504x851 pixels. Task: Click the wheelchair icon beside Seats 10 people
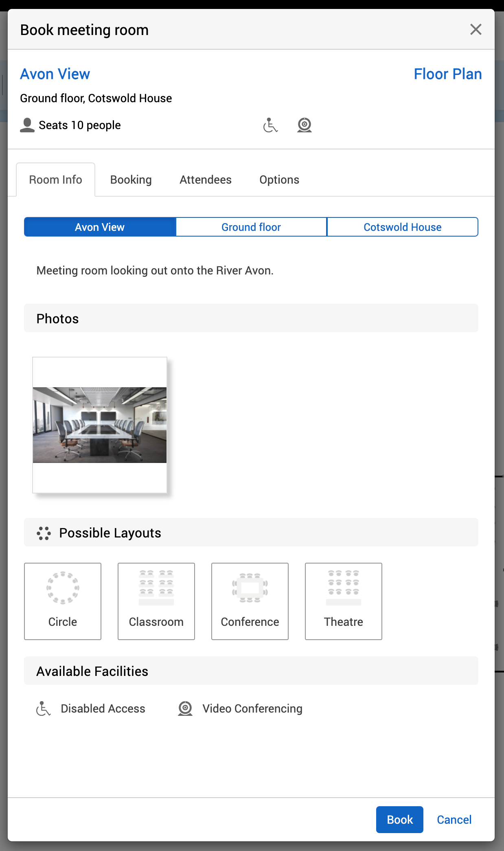coord(270,125)
